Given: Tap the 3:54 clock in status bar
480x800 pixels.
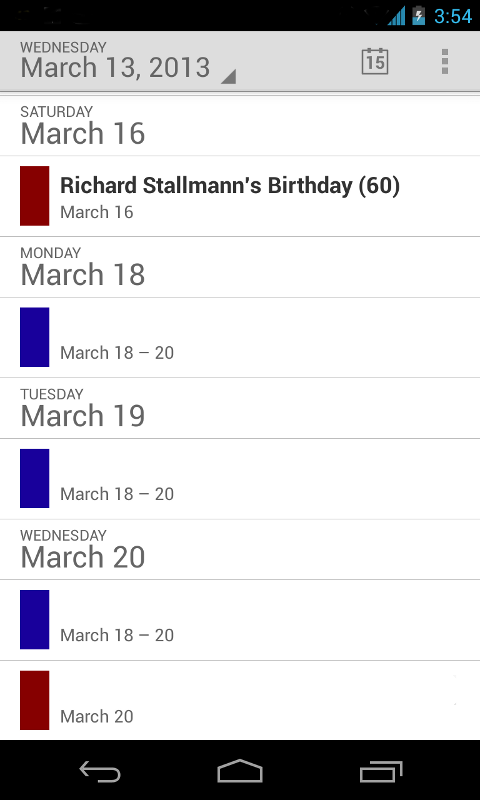Looking at the screenshot, I should tap(453, 16).
